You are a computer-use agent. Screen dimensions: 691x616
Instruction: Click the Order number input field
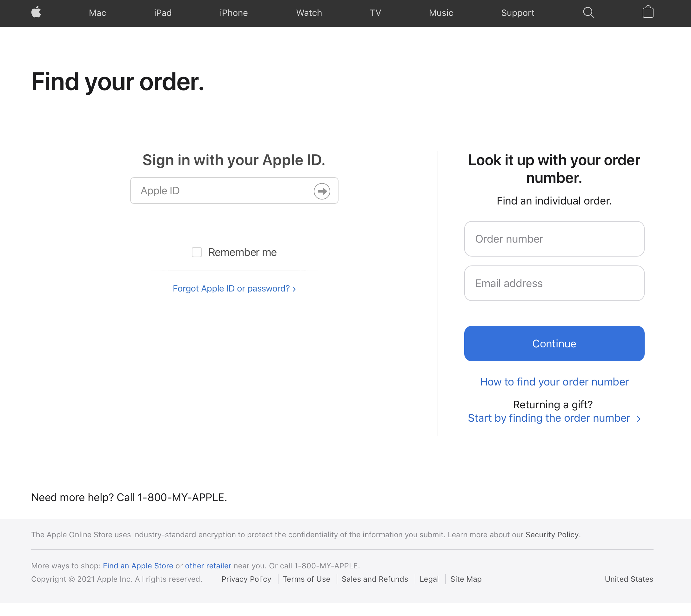[554, 238]
